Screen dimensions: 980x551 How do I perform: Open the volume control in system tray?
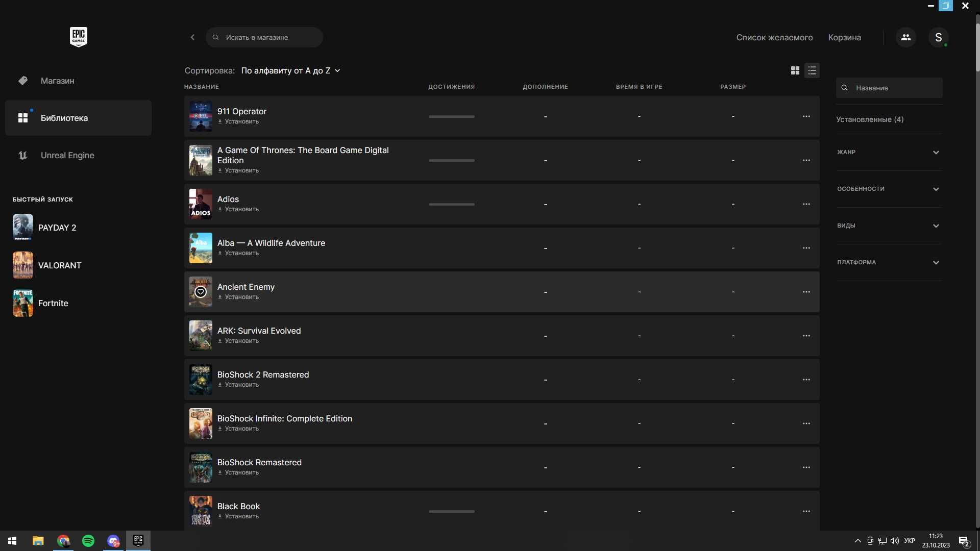[x=894, y=541]
